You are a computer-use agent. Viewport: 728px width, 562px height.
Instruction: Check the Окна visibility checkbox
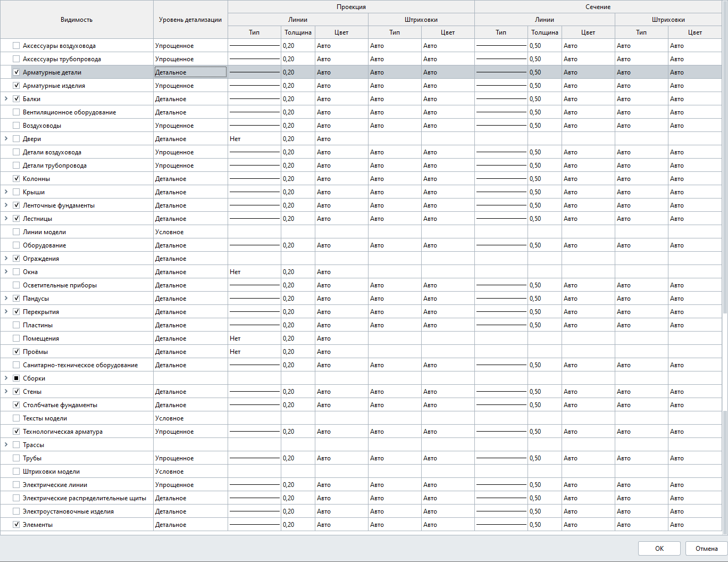16,272
